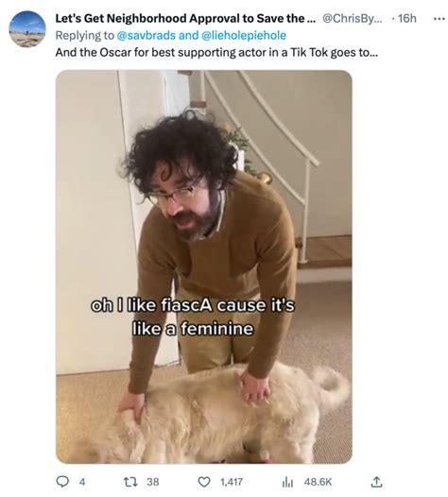Click the 4 replies count
448x497 pixels.
[x=82, y=482]
